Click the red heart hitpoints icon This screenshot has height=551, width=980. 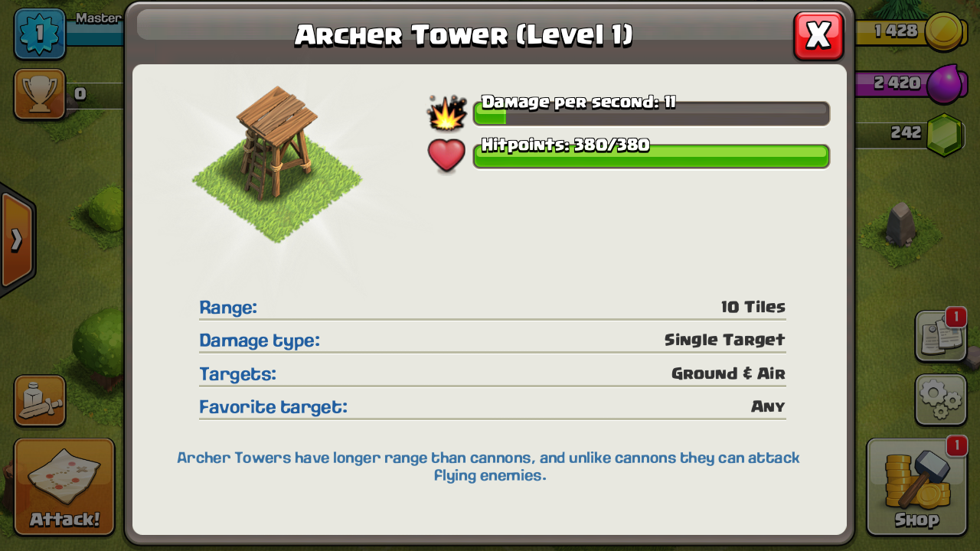446,155
